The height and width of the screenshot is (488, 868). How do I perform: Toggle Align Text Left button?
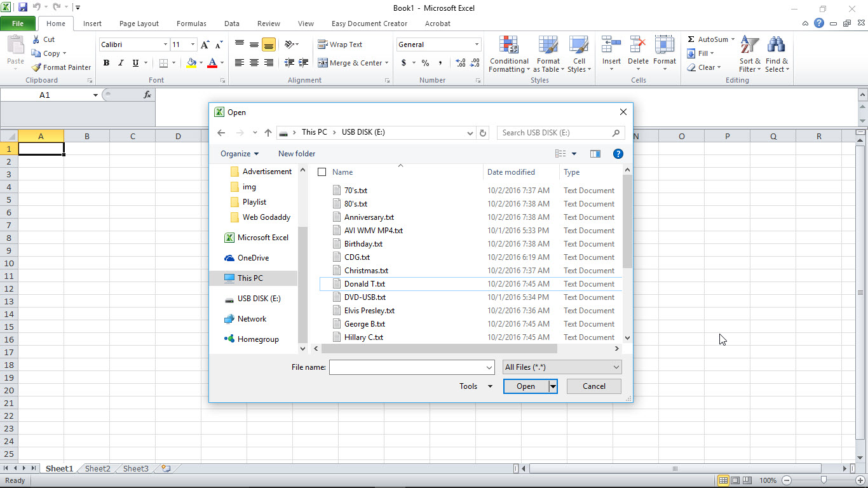240,63
